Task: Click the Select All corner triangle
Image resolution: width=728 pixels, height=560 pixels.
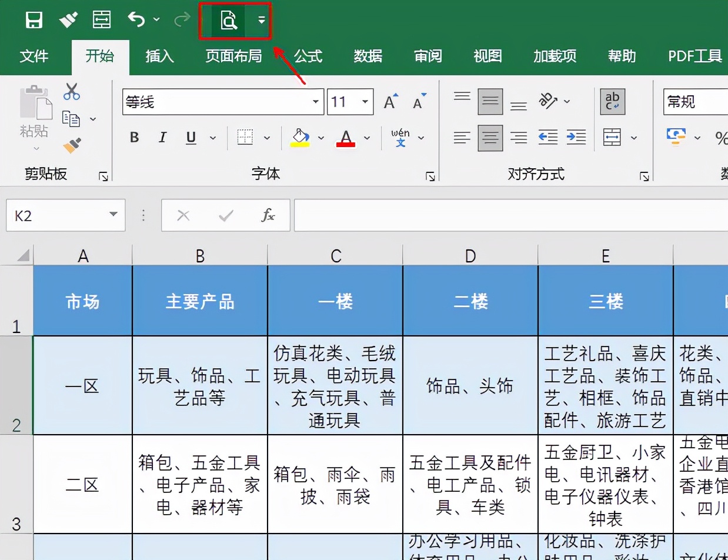Action: pyautogui.click(x=23, y=255)
